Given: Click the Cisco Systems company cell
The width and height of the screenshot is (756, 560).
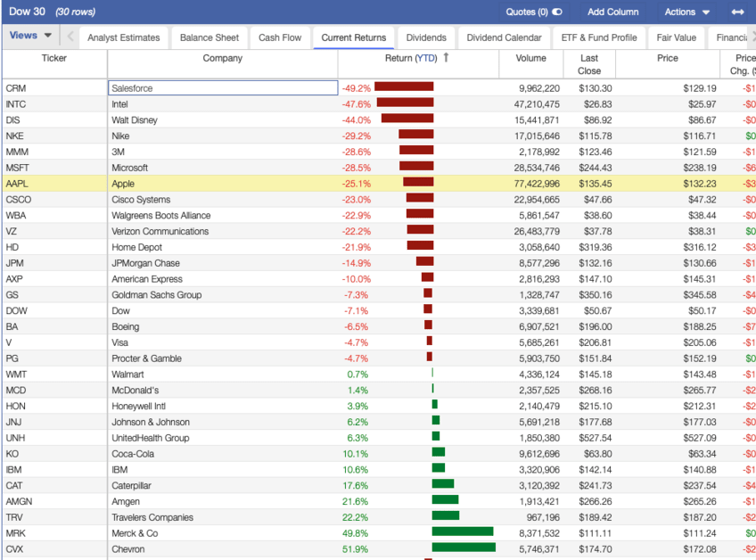Looking at the screenshot, I should [223, 200].
